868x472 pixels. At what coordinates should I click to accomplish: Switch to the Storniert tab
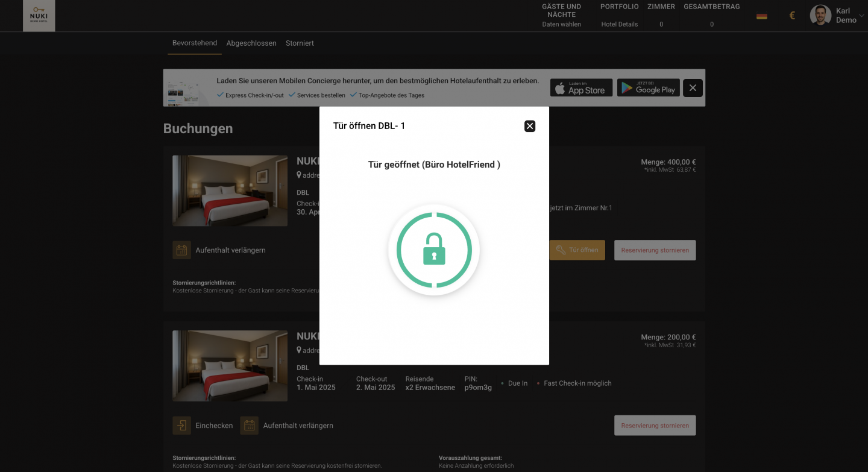click(x=300, y=43)
